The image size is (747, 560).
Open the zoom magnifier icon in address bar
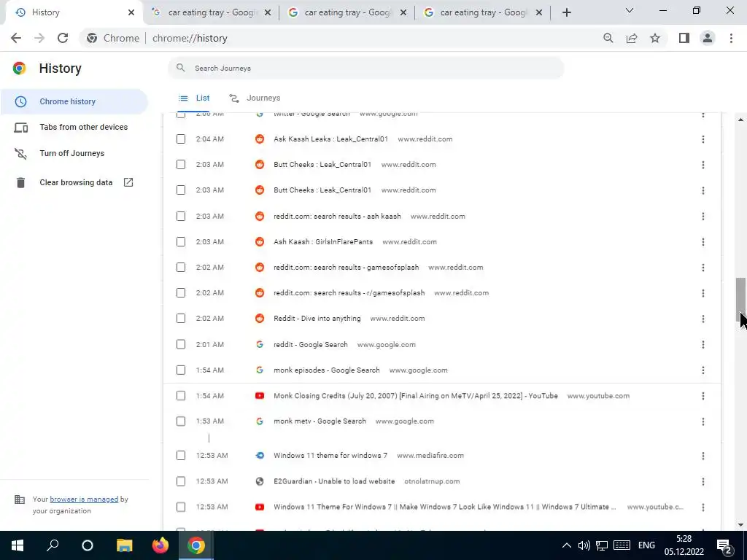tap(608, 38)
